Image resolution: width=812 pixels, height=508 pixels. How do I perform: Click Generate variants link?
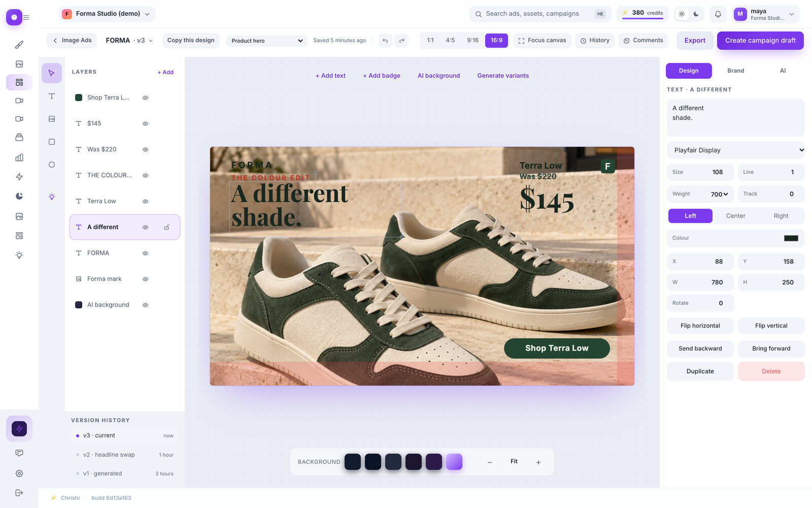(503, 76)
